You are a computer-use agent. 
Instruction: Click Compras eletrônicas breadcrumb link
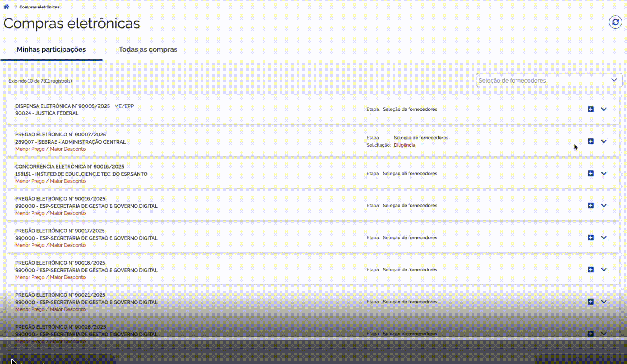[x=39, y=7]
